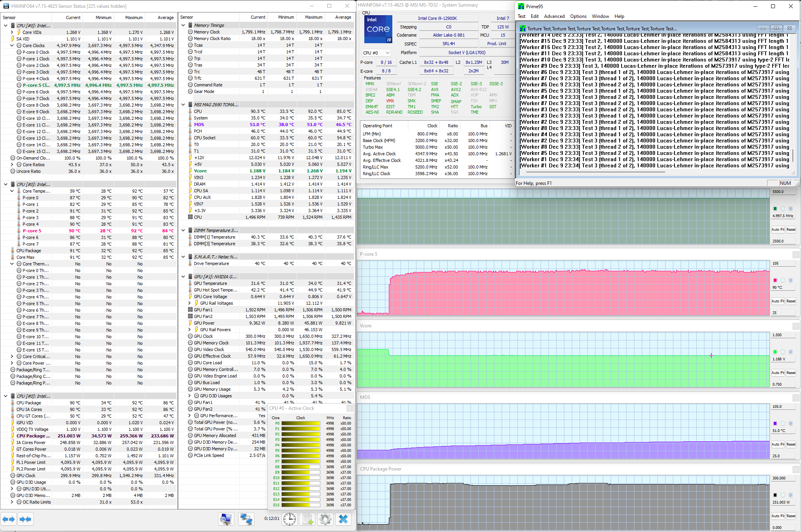Viewport: 801px width, 532px height.
Task: Click the expand columns double-arrow button
Action: [x=8, y=519]
